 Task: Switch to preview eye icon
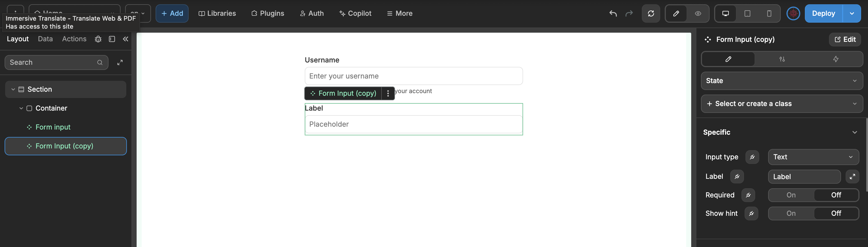698,13
